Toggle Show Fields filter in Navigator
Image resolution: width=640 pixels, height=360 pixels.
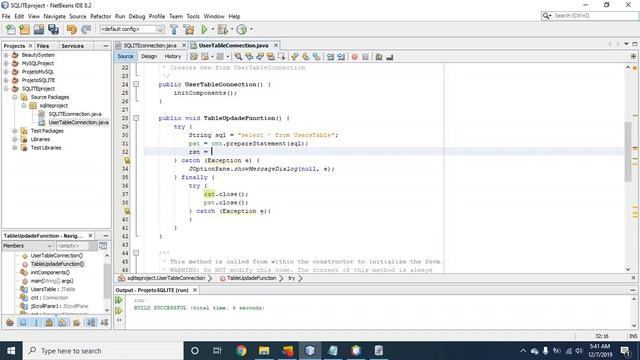pyautogui.click(x=23, y=322)
